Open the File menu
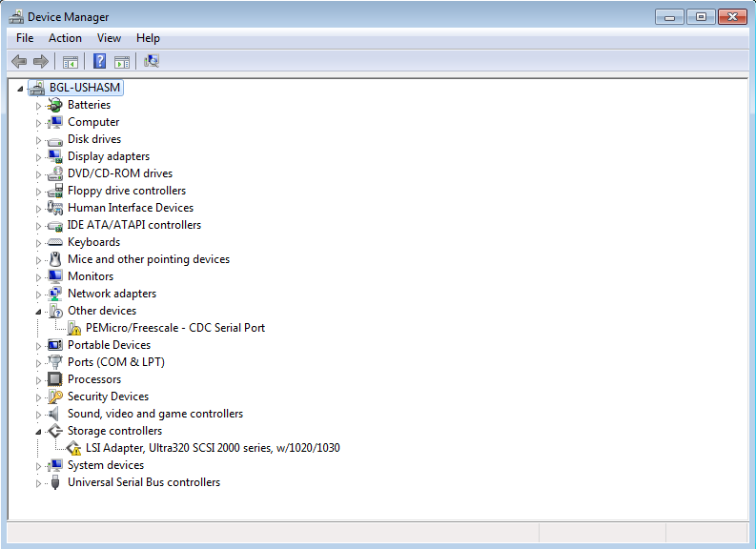The width and height of the screenshot is (756, 549). 25,38
